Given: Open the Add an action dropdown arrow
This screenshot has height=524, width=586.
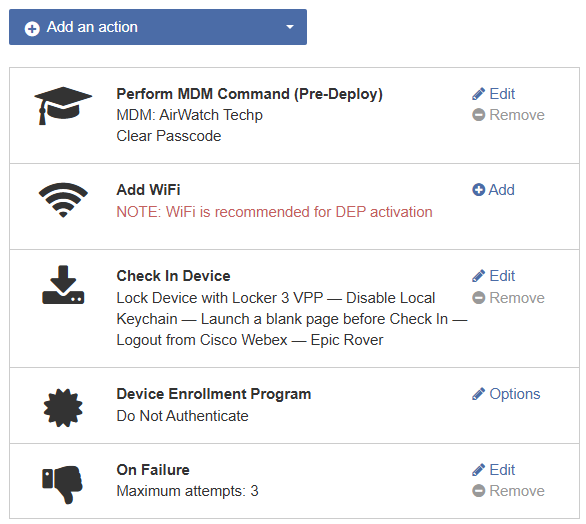Looking at the screenshot, I should pyautogui.click(x=290, y=27).
